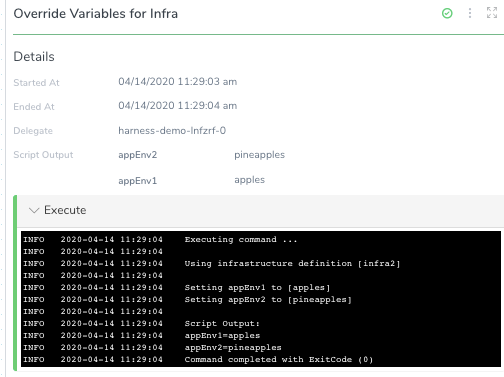Click the Details heading
The height and width of the screenshot is (377, 504).
(x=34, y=56)
